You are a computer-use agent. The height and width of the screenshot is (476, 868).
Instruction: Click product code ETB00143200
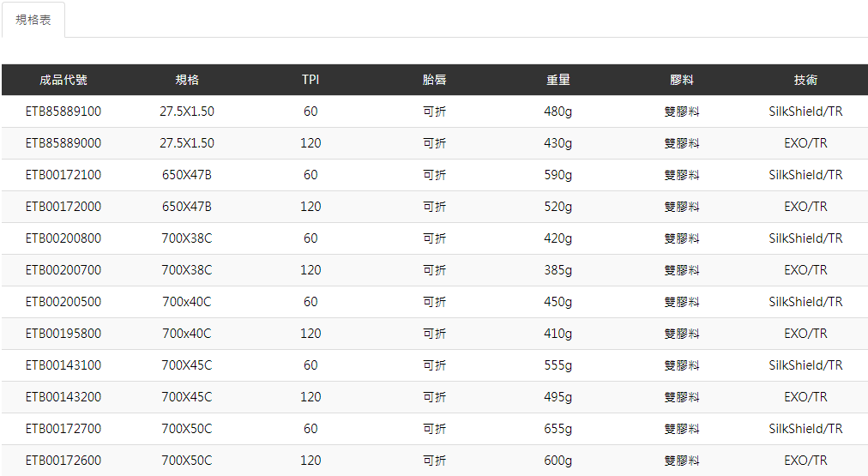(x=63, y=397)
